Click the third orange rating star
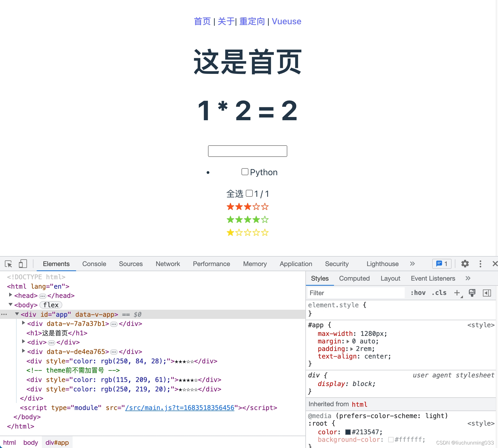The height and width of the screenshot is (448, 498). coord(248,207)
